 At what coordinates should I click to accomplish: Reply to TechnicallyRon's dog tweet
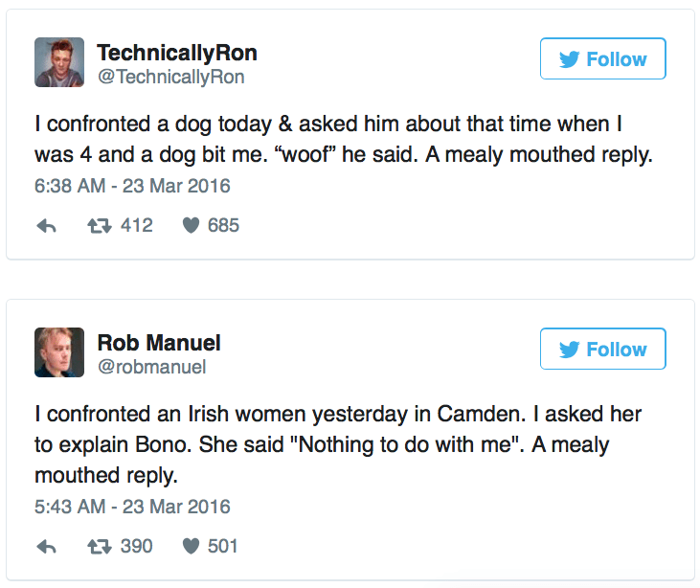point(45,226)
